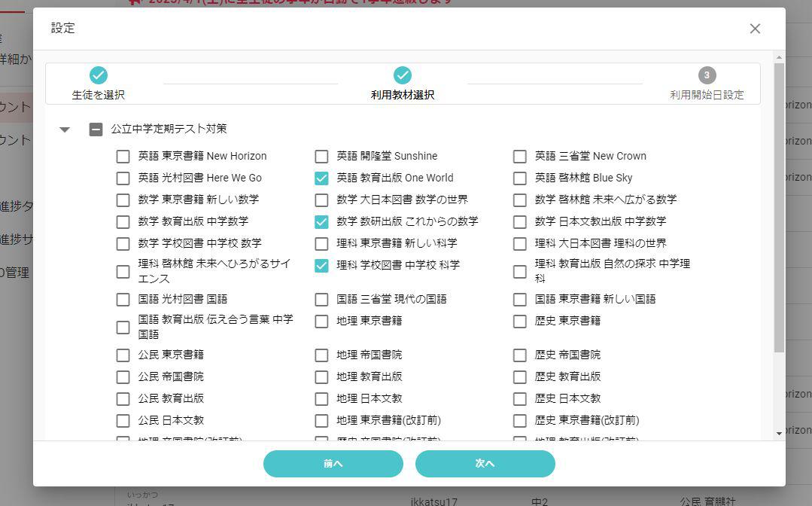
Task: Click the materials list vertical scrollbar thumb
Action: pos(779,207)
